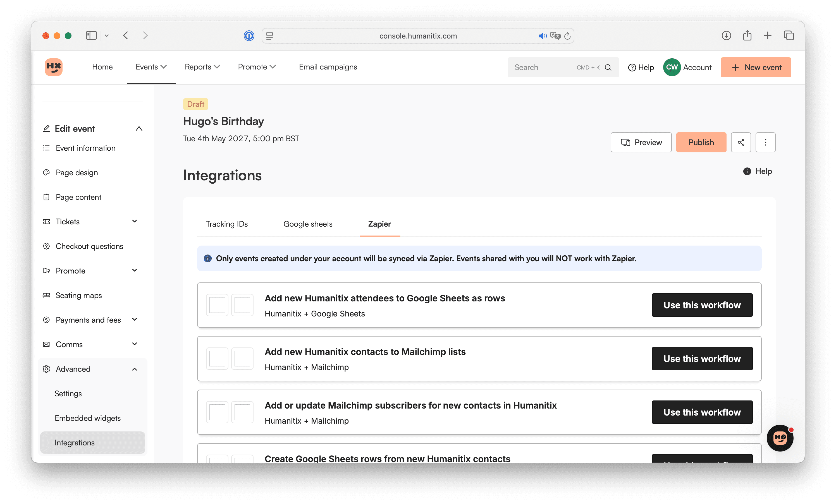This screenshot has width=836, height=504.
Task: Open Email campaigns in top navigation
Action: 328,67
